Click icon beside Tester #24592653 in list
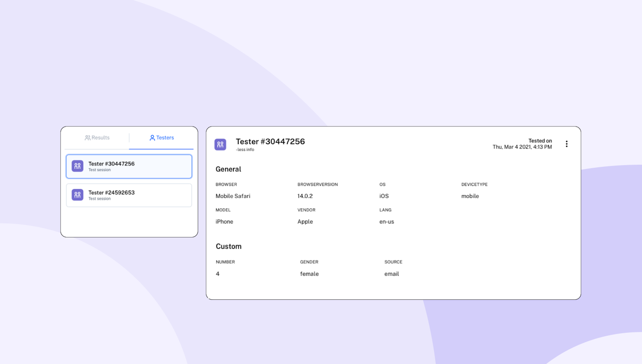The height and width of the screenshot is (364, 642). (78, 195)
